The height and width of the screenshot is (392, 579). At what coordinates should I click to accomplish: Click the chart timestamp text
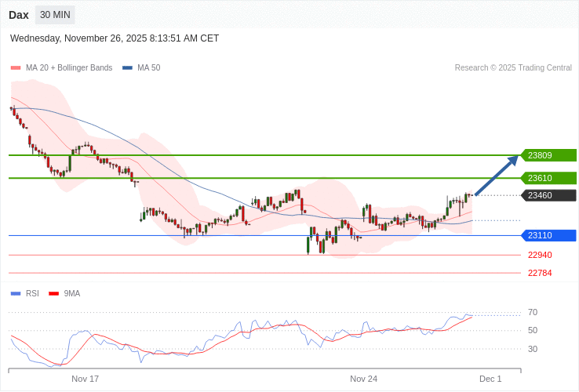115,38
